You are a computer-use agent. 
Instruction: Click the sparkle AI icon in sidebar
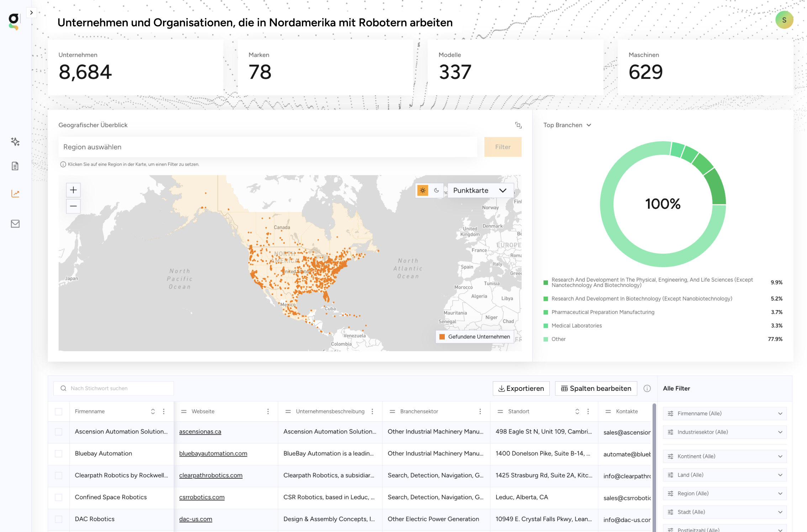tap(15, 142)
